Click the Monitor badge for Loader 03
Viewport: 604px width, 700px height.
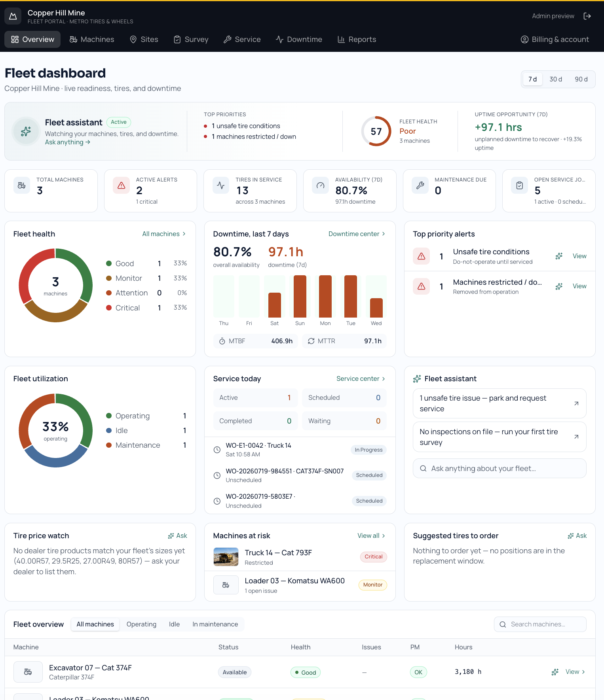coord(373,585)
